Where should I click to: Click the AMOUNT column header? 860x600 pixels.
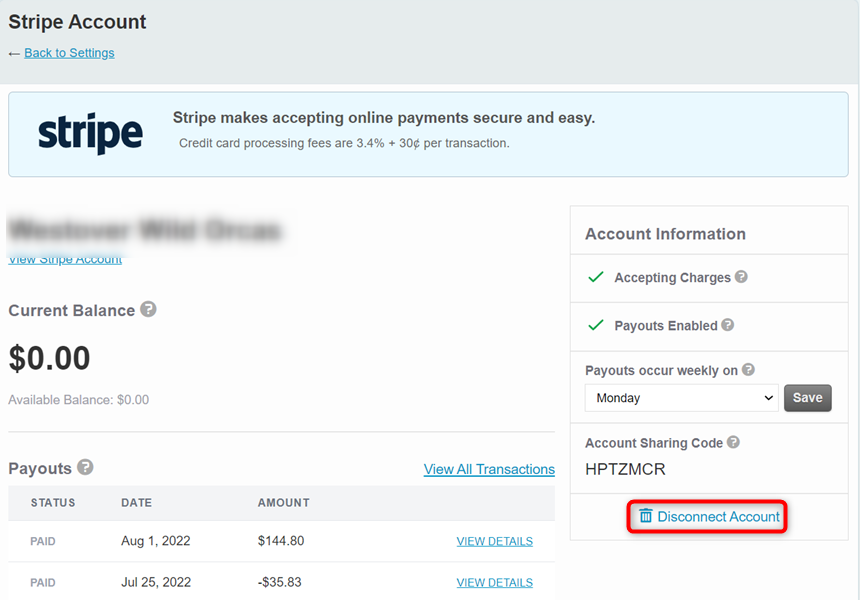(x=284, y=502)
